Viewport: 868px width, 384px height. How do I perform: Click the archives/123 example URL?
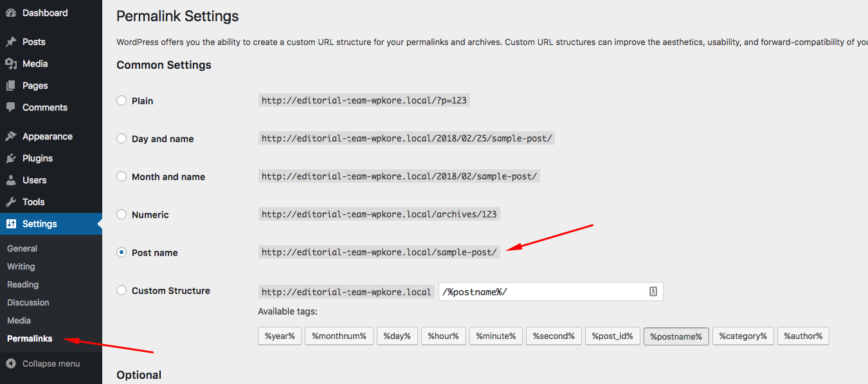tap(379, 214)
